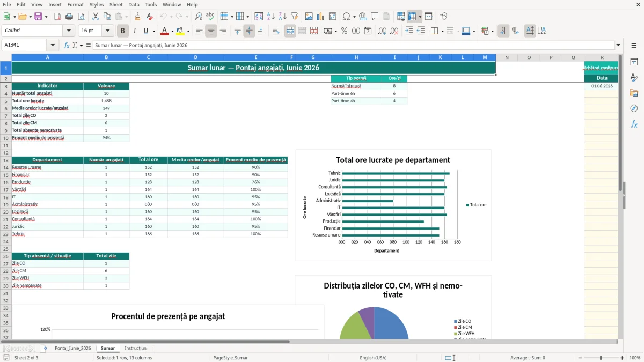Click row header 13

(x=5, y=160)
